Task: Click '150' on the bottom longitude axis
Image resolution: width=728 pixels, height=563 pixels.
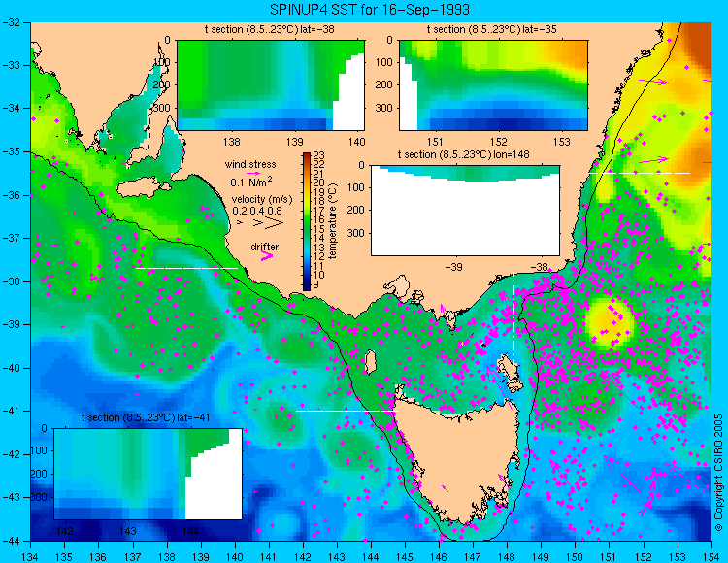Action: click(575, 557)
